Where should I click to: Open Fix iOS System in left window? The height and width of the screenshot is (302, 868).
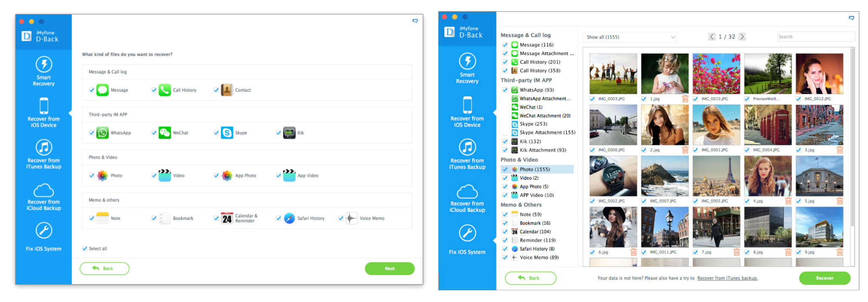click(x=43, y=237)
